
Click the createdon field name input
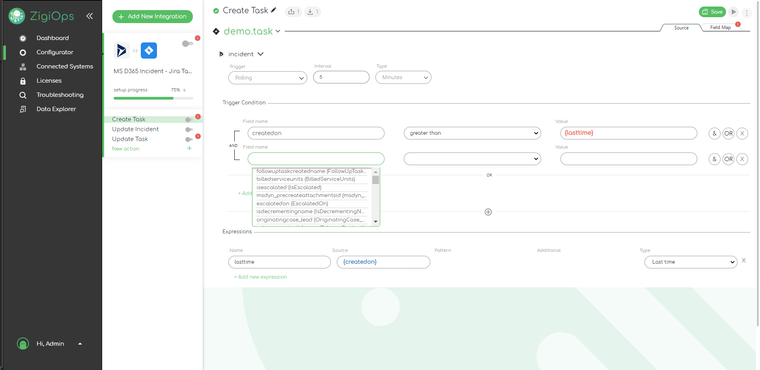pos(316,133)
